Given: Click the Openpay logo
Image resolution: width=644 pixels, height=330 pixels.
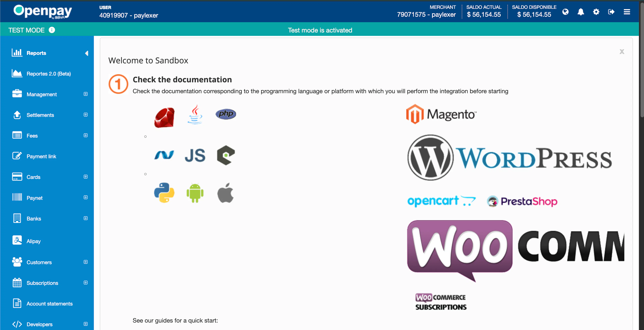Looking at the screenshot, I should click(x=42, y=12).
